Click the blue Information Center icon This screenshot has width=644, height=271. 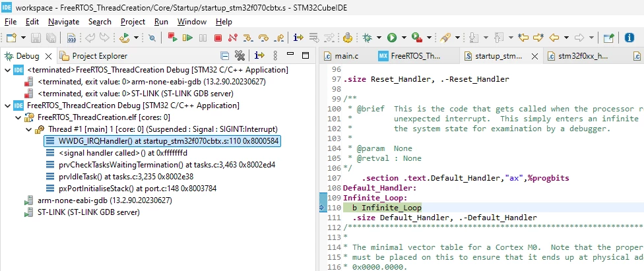pyautogui.click(x=629, y=38)
